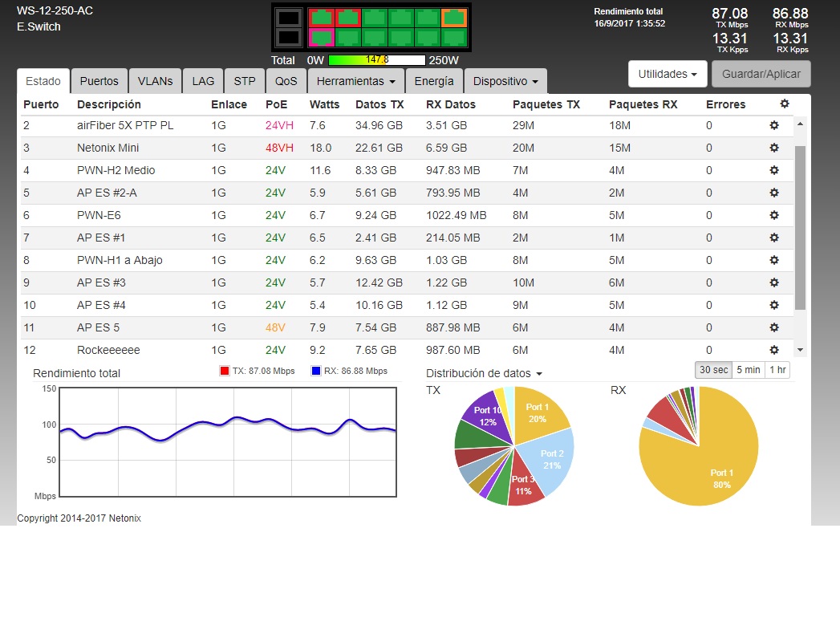Open the Energía tab

click(434, 81)
